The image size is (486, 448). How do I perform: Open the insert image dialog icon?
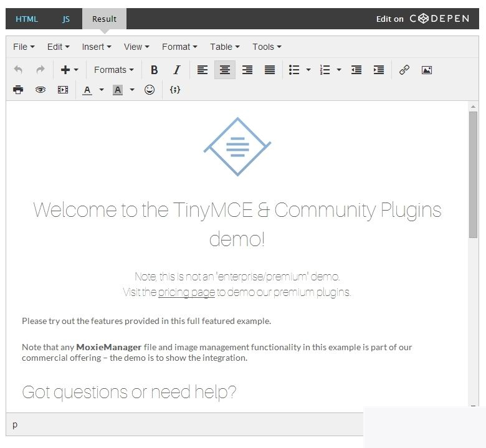click(x=427, y=70)
